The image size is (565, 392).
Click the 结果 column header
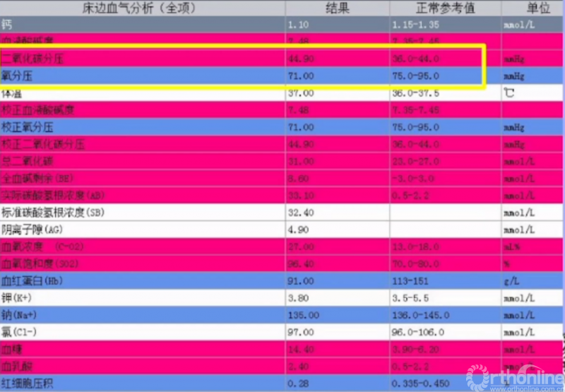tap(338, 8)
